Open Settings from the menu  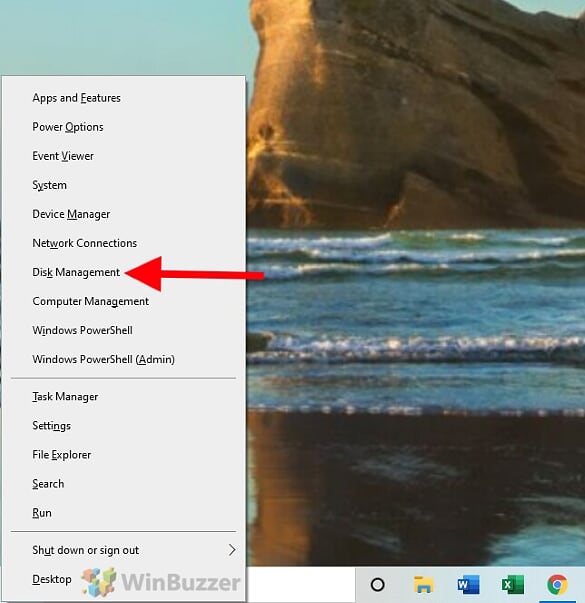pyautogui.click(x=123, y=426)
